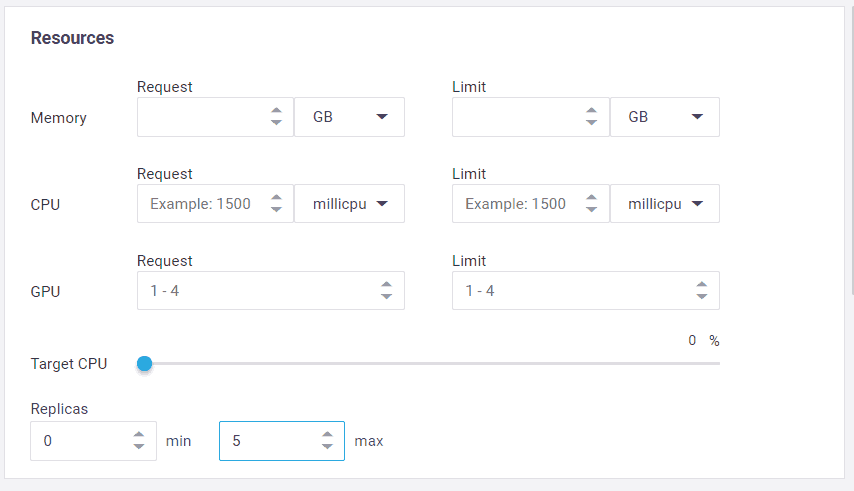This screenshot has width=854, height=491.
Task: Expand the CPU Request millicpu dropdown
Action: 349,204
